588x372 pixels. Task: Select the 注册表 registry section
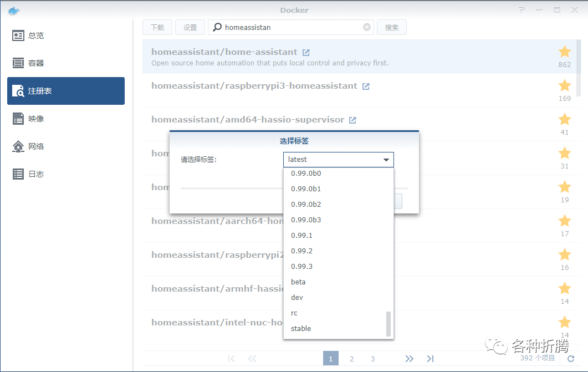(x=66, y=91)
